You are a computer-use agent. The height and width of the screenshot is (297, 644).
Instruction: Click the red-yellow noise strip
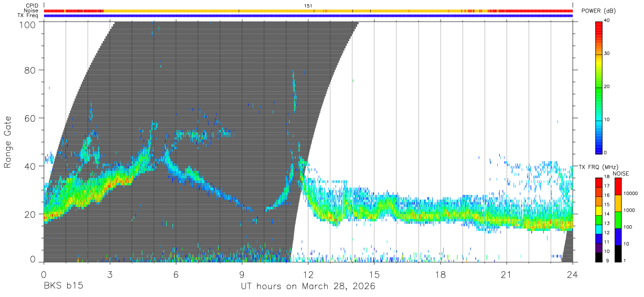[x=308, y=10]
